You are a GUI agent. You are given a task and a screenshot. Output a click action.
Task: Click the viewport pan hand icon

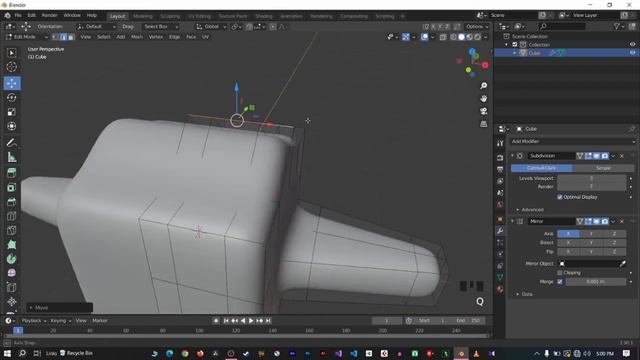click(x=484, y=98)
